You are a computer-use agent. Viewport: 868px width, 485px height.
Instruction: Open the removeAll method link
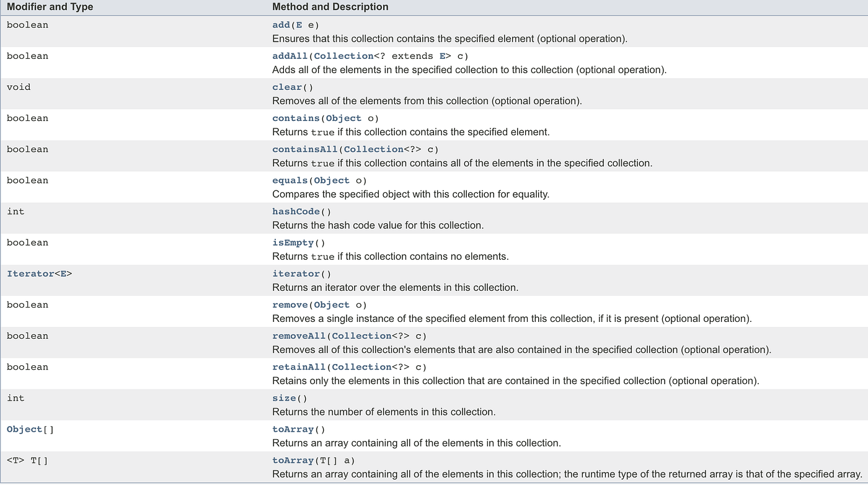point(298,336)
